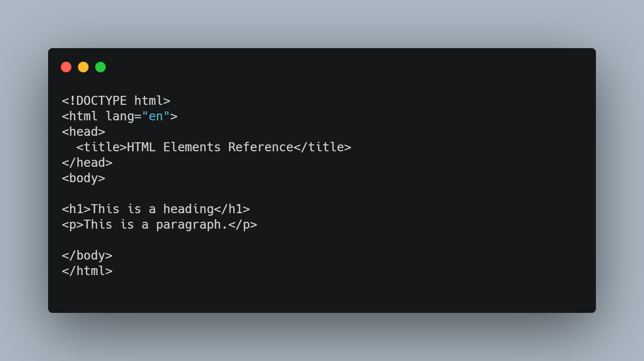644x361 pixels.
Task: Click the opening body tag
Action: pyautogui.click(x=84, y=178)
